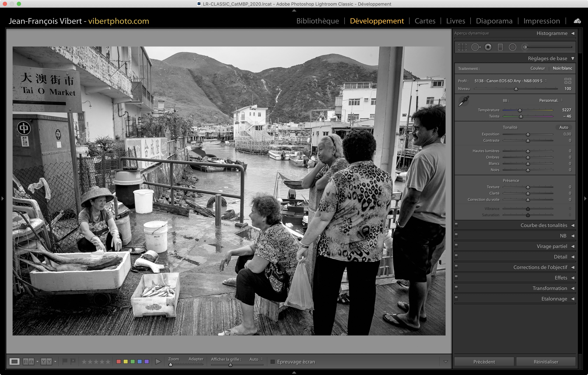This screenshot has width=588, height=375.
Task: Select the graduated filter tool
Action: (500, 47)
